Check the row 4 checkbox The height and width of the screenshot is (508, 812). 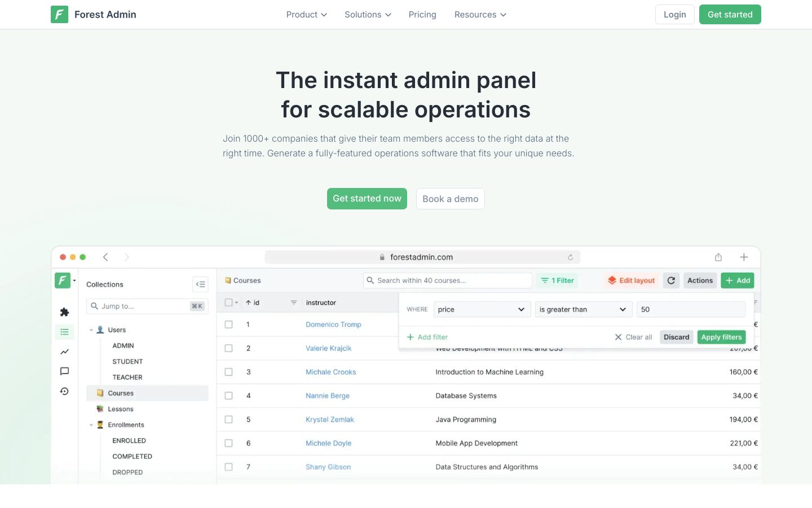click(x=228, y=396)
